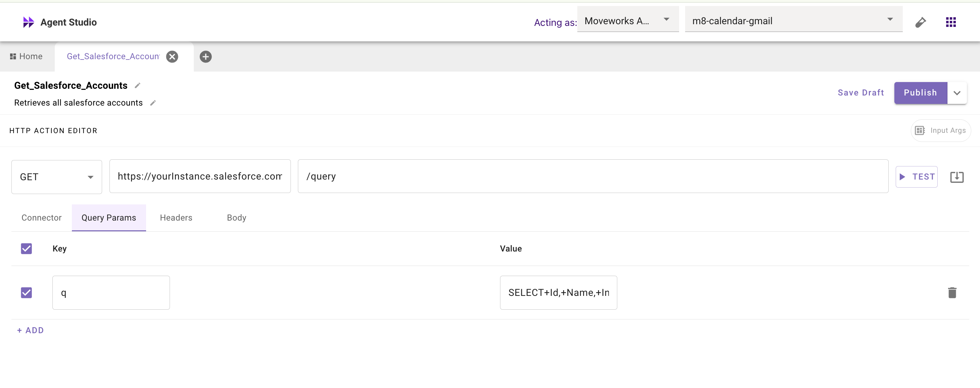Click the pencil edit icon in top bar
980x388 pixels.
click(x=920, y=22)
